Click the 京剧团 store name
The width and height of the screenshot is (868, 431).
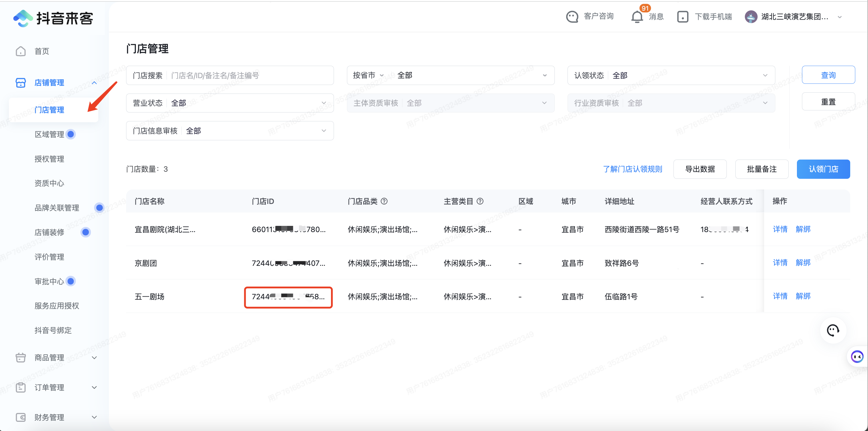(146, 263)
